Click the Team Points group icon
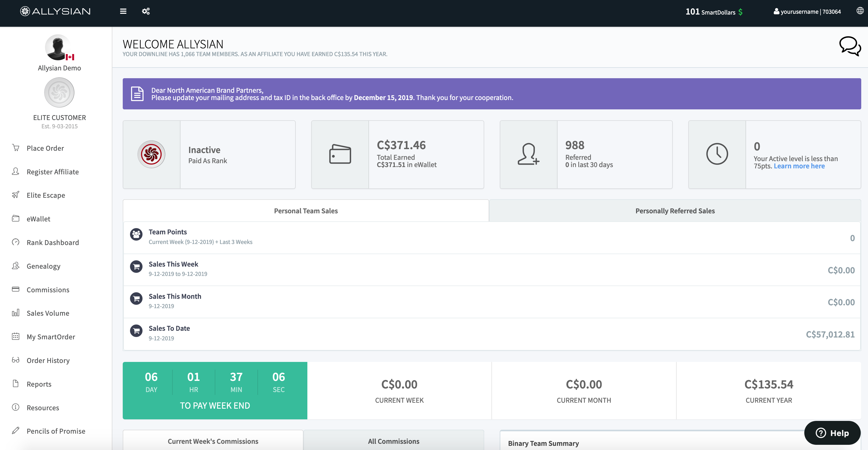This screenshot has height=450, width=868. [x=136, y=234]
